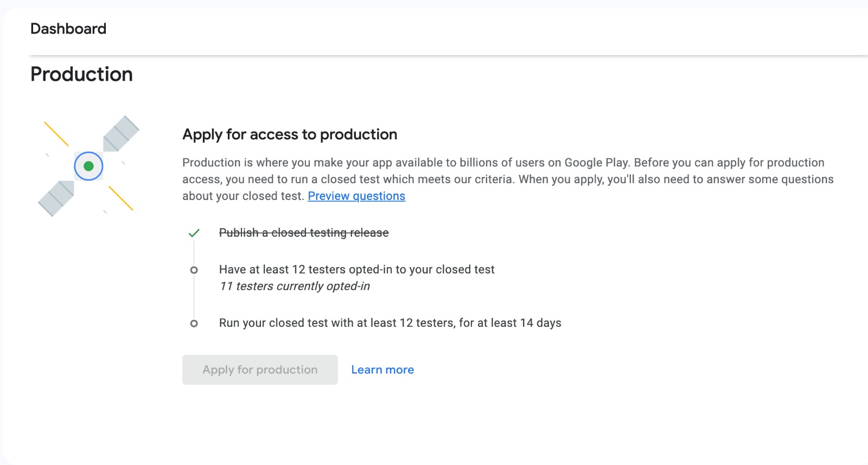This screenshot has height=465, width=868.
Task: Click the struck-through Publish a closed testing release
Action: pyautogui.click(x=304, y=232)
